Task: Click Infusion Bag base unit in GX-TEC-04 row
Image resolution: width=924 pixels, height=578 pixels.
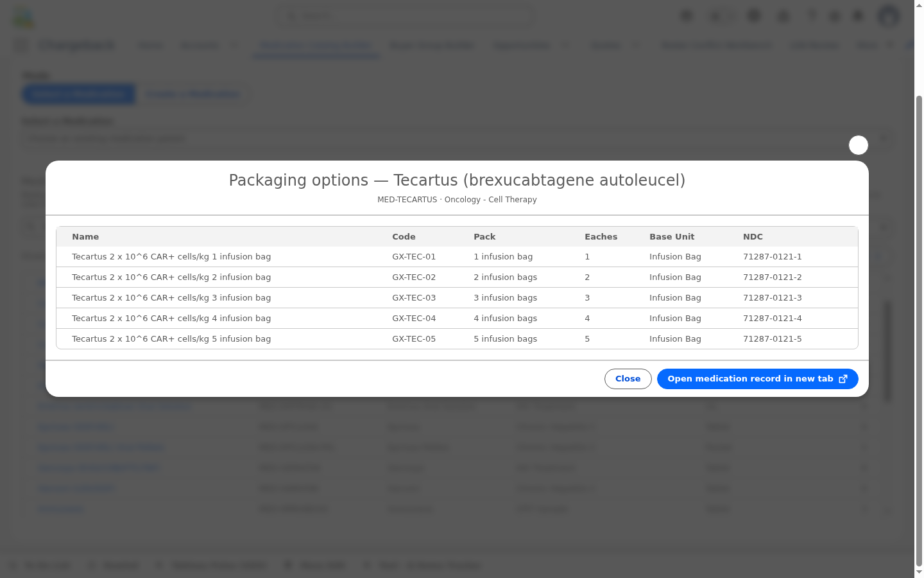Action: click(675, 319)
